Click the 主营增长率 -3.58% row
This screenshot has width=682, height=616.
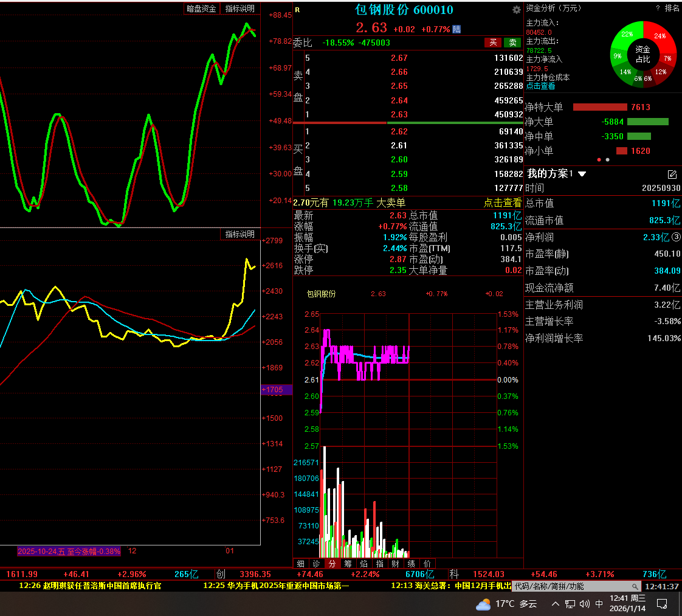click(603, 321)
